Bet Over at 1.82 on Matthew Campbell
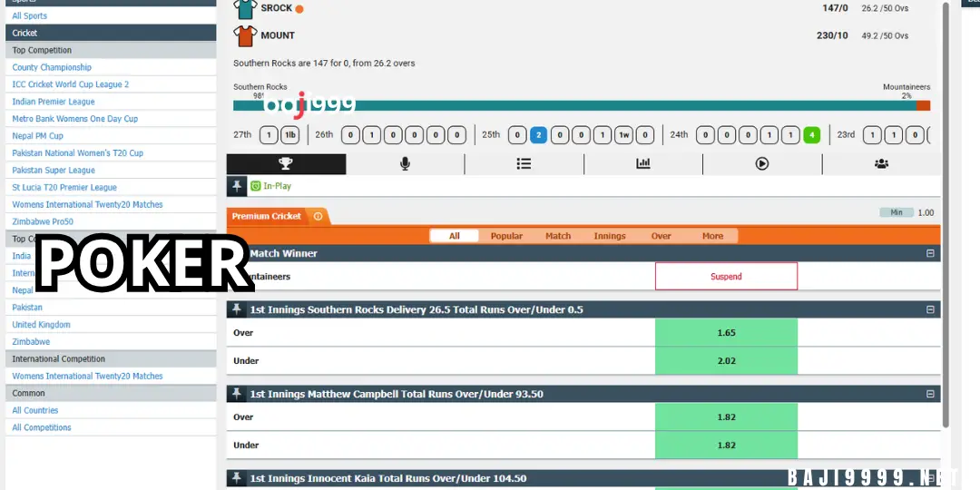This screenshot has height=490, width=980. (726, 416)
